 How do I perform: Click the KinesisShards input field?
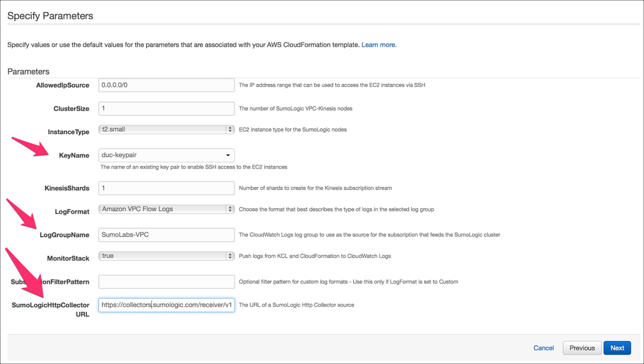coord(166,188)
